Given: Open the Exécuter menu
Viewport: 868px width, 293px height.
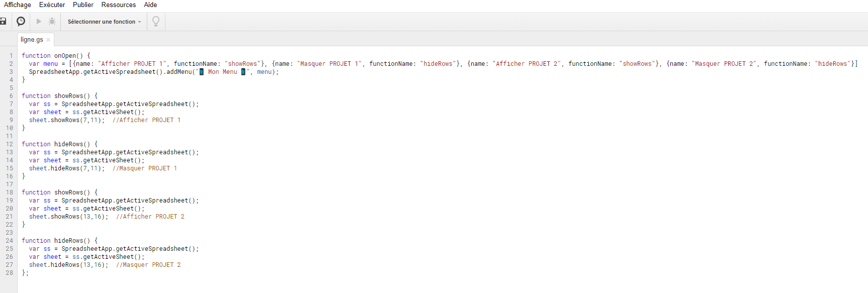Looking at the screenshot, I should coord(52,5).
